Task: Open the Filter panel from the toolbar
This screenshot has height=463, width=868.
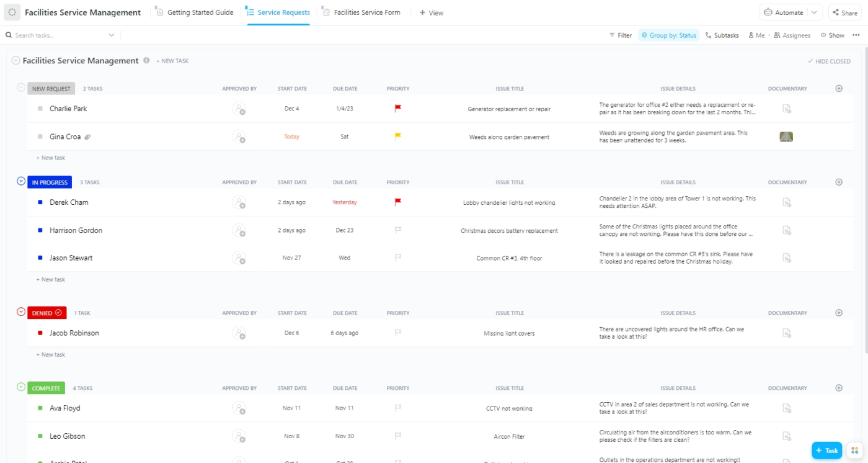Action: (x=620, y=35)
